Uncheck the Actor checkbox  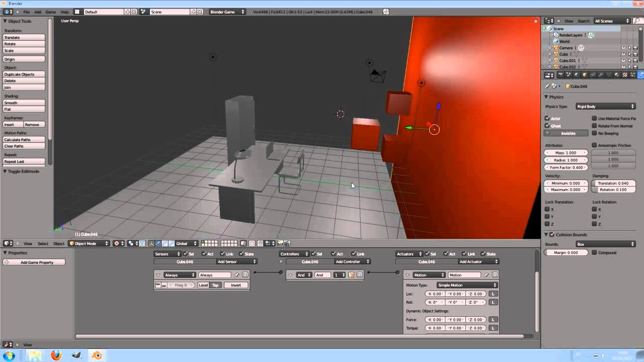(547, 119)
